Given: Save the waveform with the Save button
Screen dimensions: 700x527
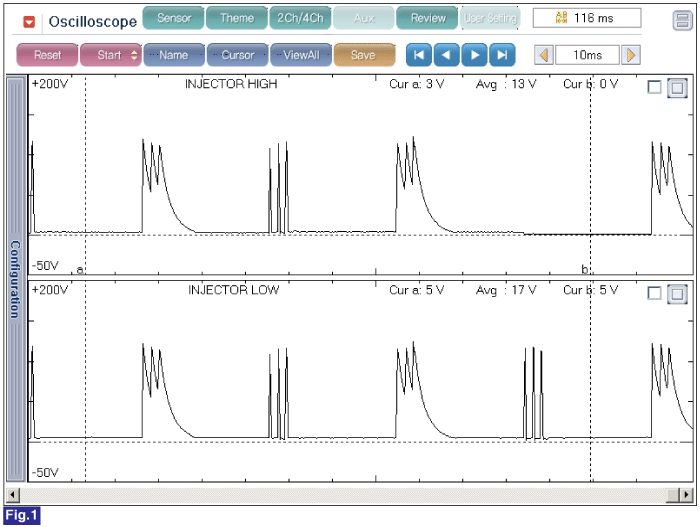Looking at the screenshot, I should click(364, 55).
